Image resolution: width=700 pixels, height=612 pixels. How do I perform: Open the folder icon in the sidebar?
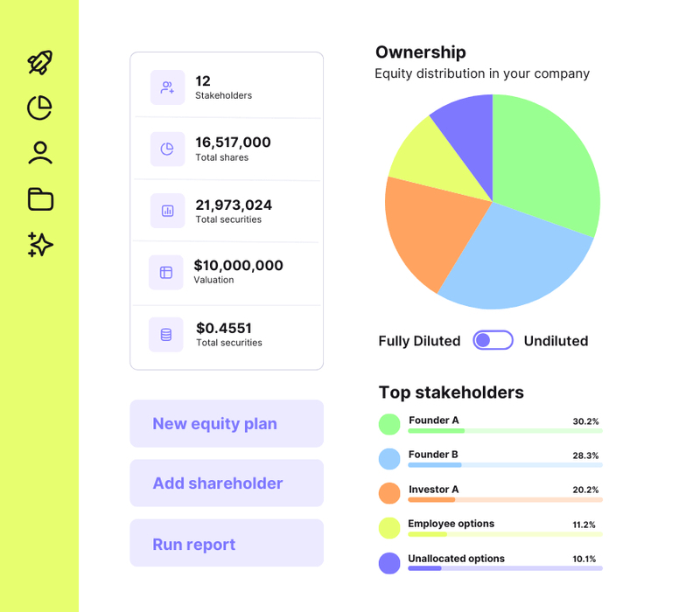(x=39, y=199)
